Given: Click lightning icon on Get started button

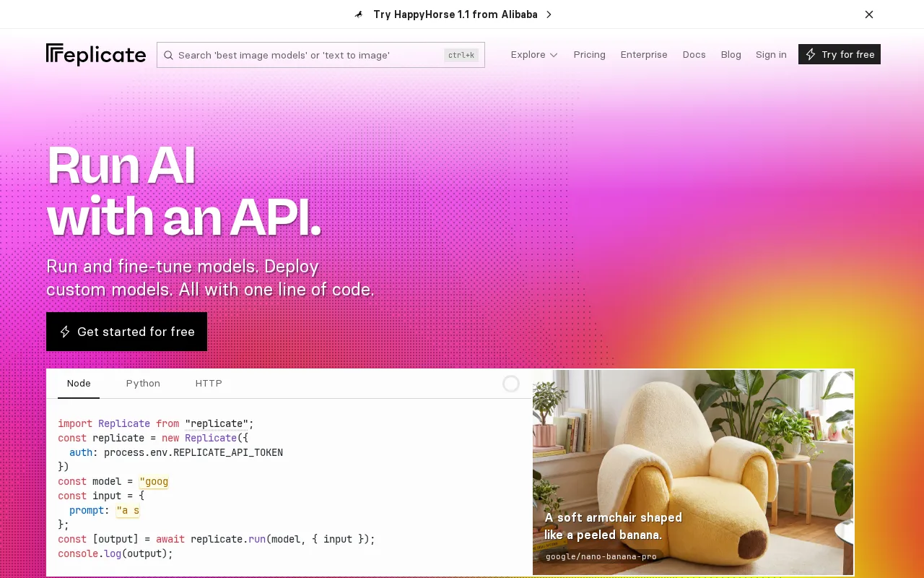Looking at the screenshot, I should (65, 332).
